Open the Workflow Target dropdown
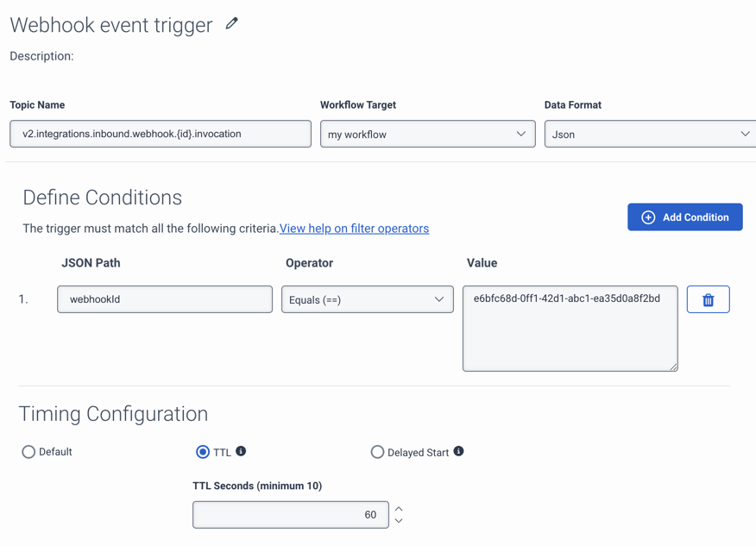Viewport: 756px width, 546px height. tap(427, 134)
